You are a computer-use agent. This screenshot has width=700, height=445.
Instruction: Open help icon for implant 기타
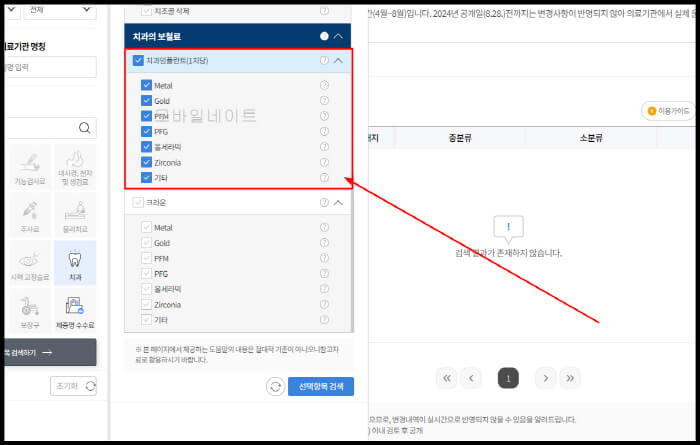point(324,178)
